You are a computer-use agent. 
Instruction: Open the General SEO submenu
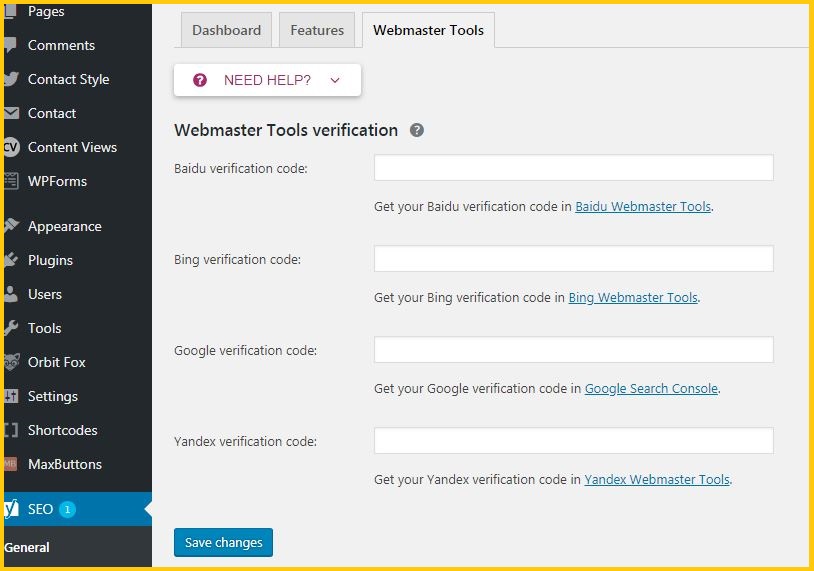(x=26, y=547)
